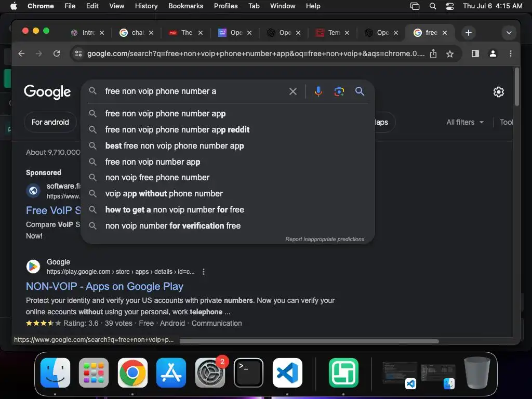The height and width of the screenshot is (399, 532).
Task: Go forward using the browser forward arrow
Action: (39, 54)
